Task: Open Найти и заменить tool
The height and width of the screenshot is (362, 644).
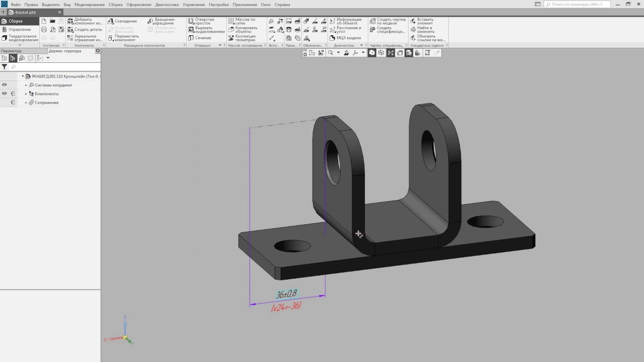Action: click(x=423, y=30)
